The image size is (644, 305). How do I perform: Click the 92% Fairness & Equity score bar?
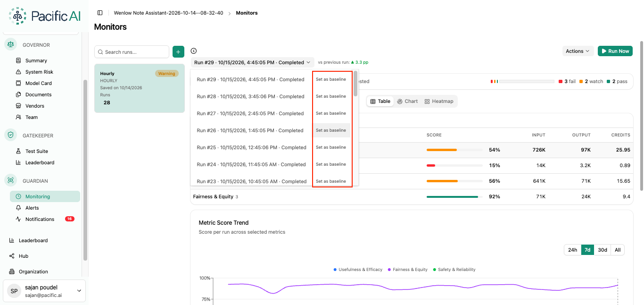(x=454, y=196)
